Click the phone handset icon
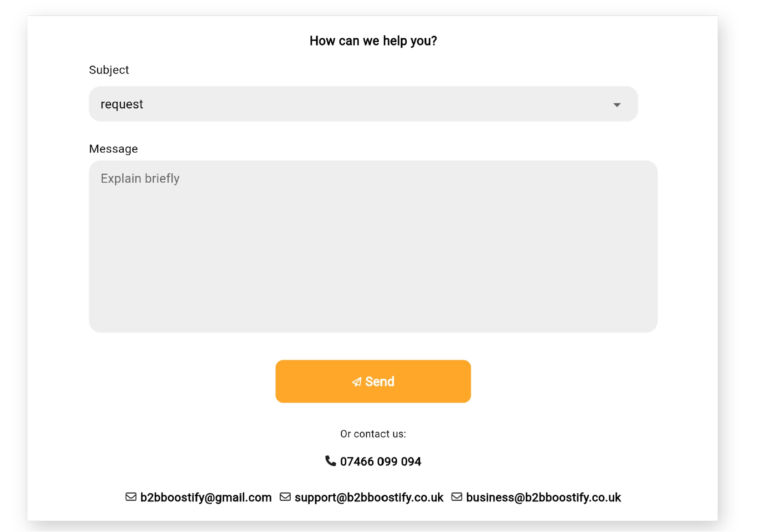Image resolution: width=762 pixels, height=532 pixels. 330,461
